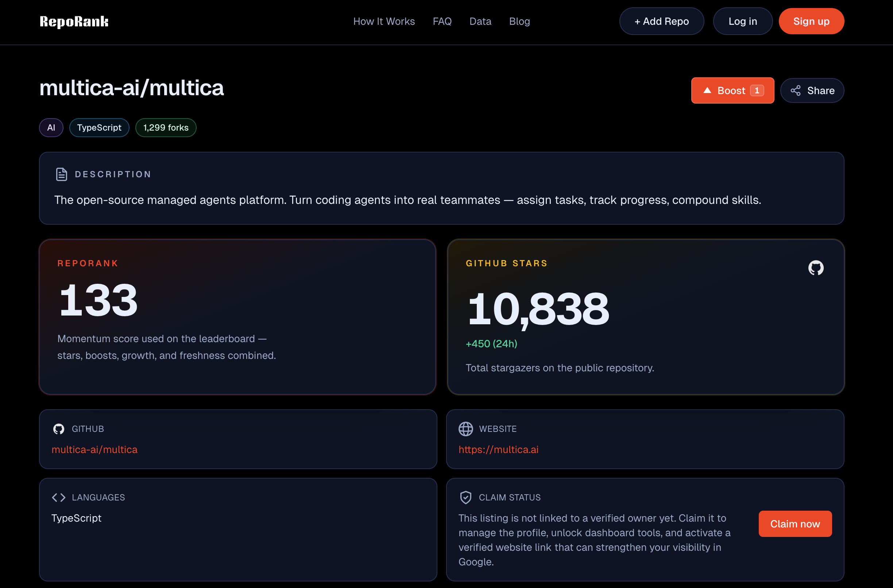Select the TypeScript tag badge

99,128
